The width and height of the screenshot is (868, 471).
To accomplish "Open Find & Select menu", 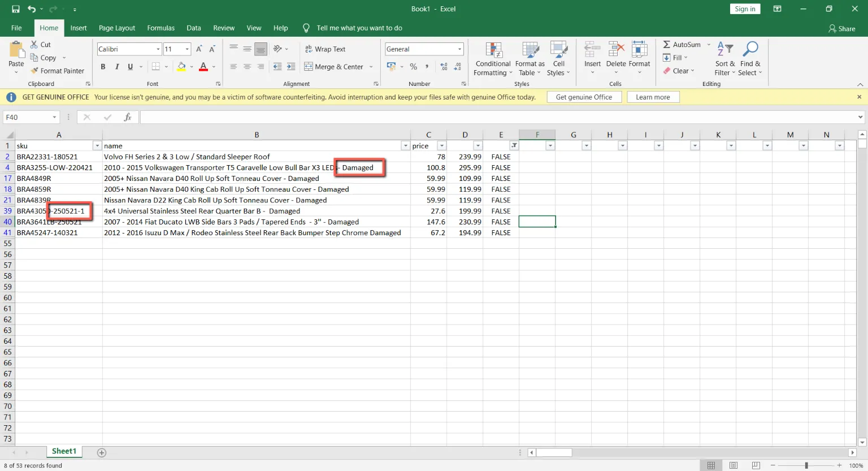I will (750, 59).
